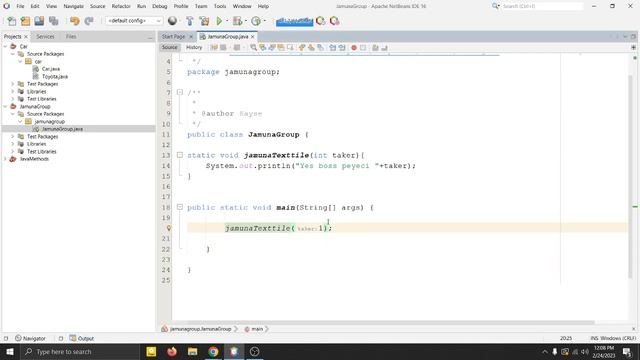
Task: Select JamunaGroup.java in Projects tree
Action: [62, 129]
